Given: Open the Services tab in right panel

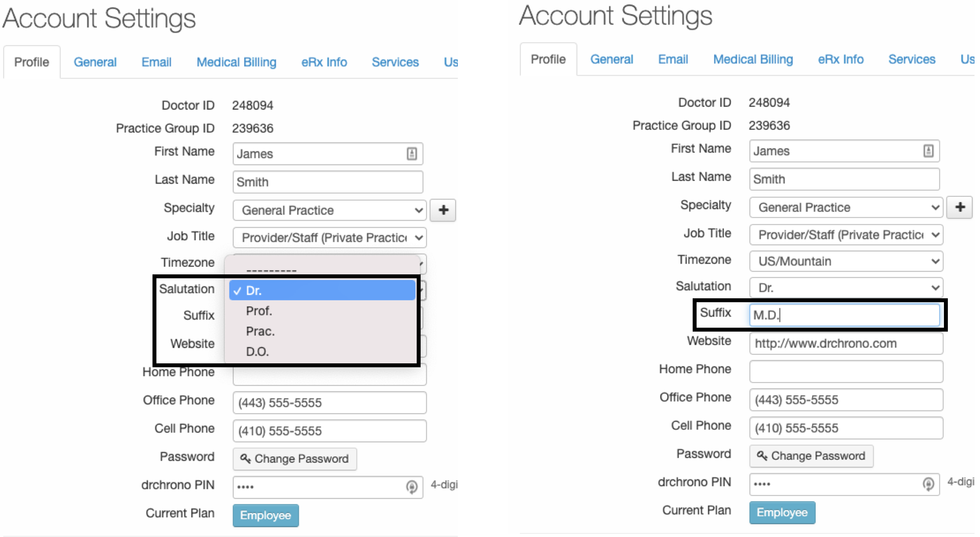Looking at the screenshot, I should click(912, 59).
